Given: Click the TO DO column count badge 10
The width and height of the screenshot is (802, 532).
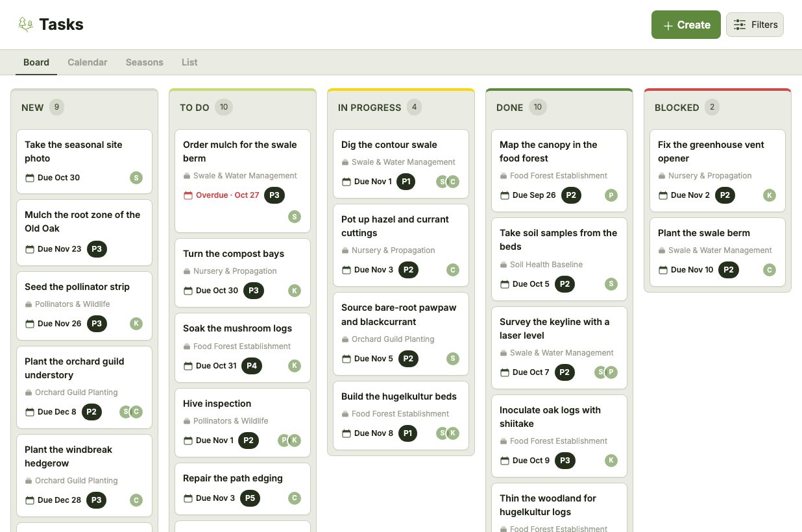Looking at the screenshot, I should coord(224,107).
